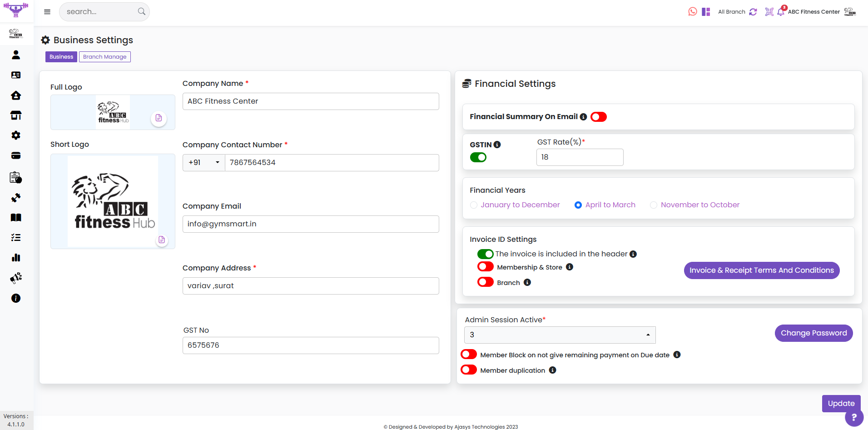868x430 pixels.
Task: Click the refresh branch icon
Action: [753, 12]
